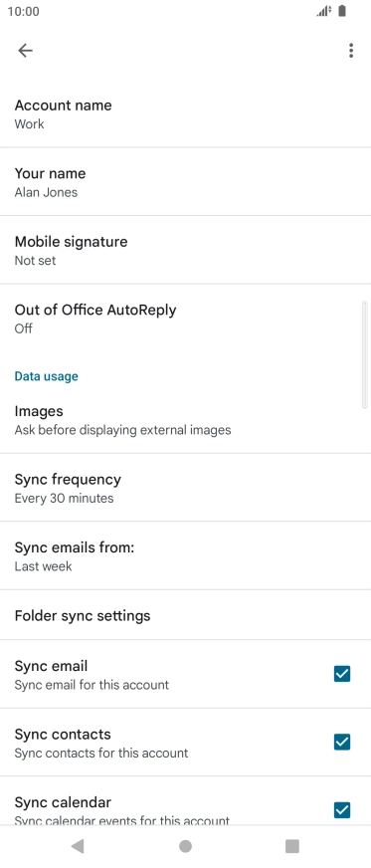
Task: Change the Sync emails from period
Action: point(185,555)
